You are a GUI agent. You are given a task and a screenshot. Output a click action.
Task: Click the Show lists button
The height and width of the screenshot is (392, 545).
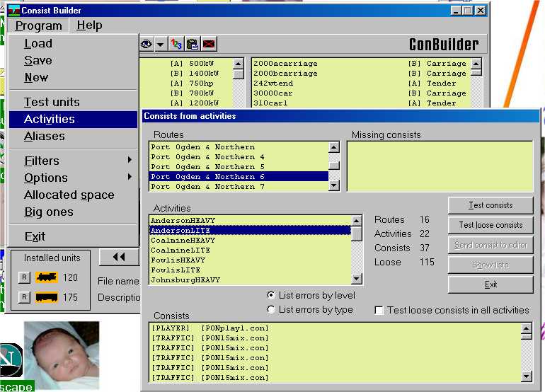[490, 265]
